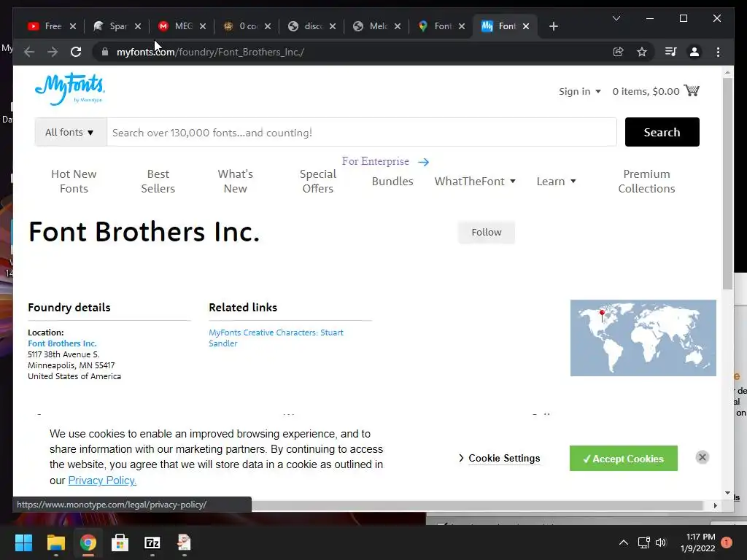Bookmark this page with star icon
This screenshot has width=747, height=560.
pos(642,52)
